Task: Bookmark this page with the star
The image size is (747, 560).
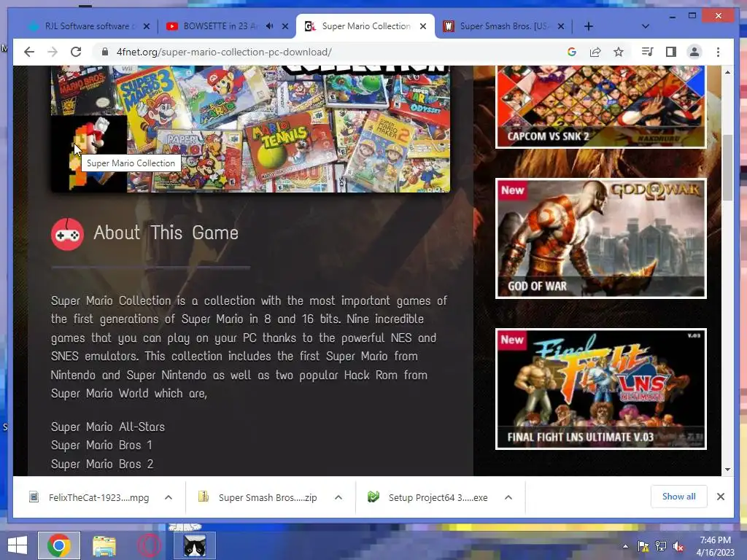Action: coord(619,52)
